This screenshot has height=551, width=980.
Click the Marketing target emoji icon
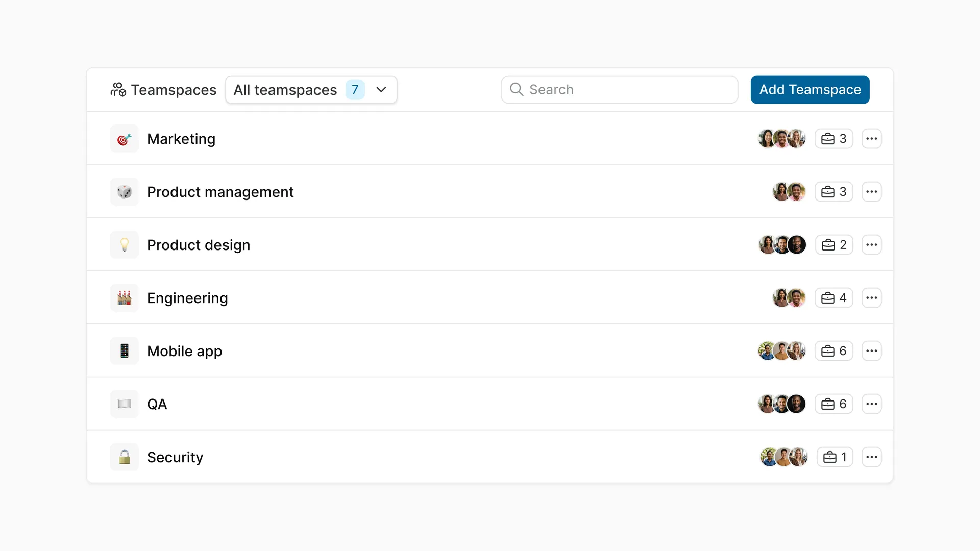[x=125, y=139]
